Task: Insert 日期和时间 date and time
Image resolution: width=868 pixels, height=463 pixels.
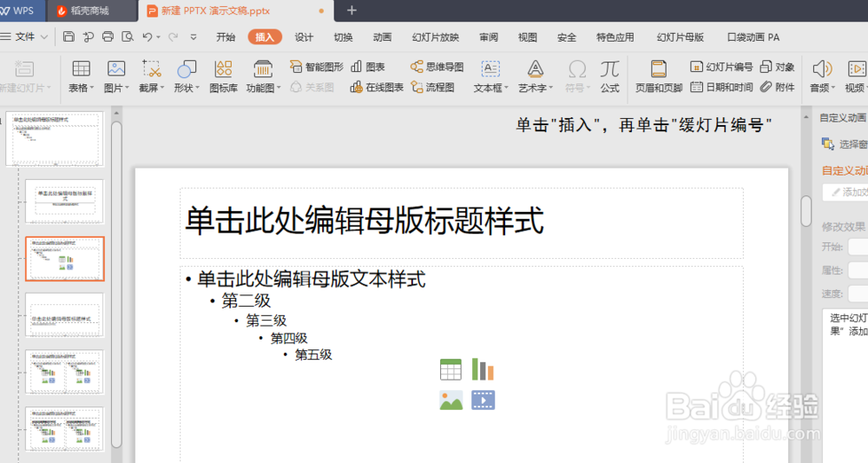Action: pyautogui.click(x=721, y=87)
